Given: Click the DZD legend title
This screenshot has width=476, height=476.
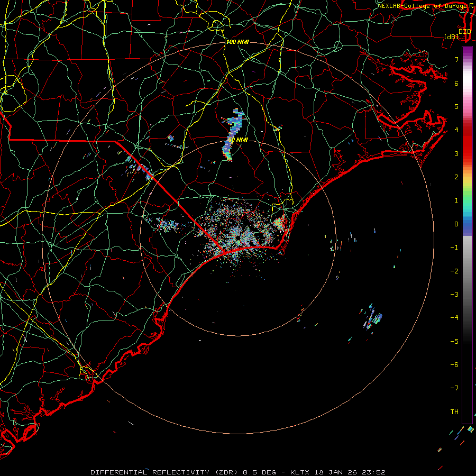Looking at the screenshot, I should (464, 31).
